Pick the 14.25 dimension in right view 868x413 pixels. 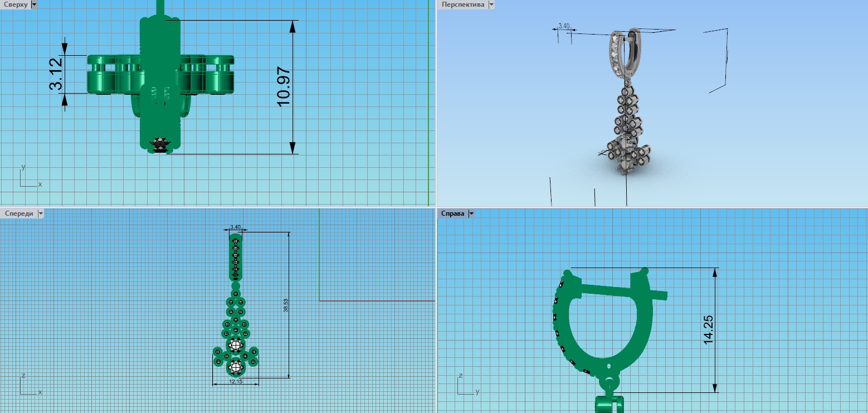pos(708,331)
